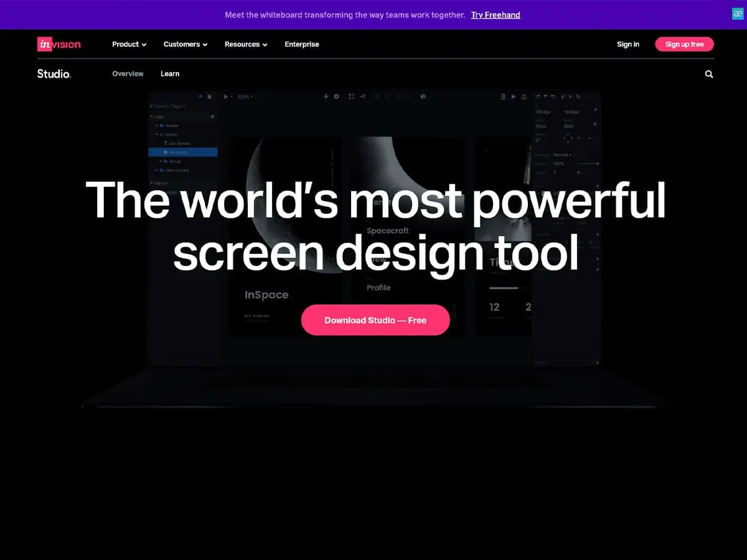
Task: Click the opacity slider in mockup inspector
Action: tap(587, 164)
